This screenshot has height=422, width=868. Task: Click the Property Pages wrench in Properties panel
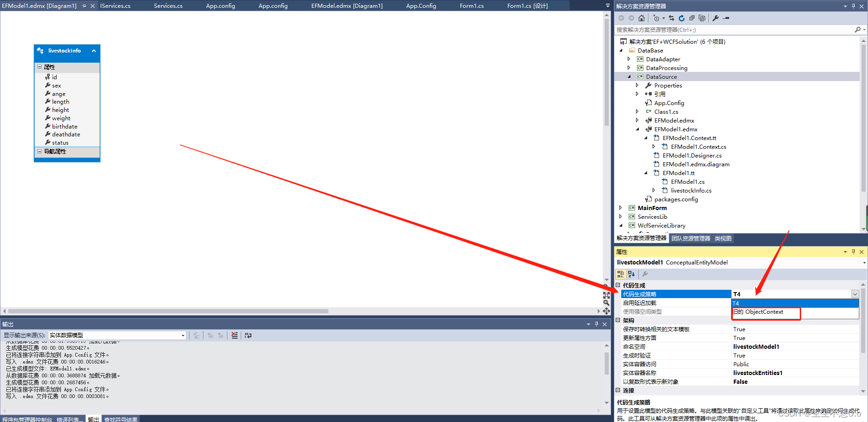[645, 274]
